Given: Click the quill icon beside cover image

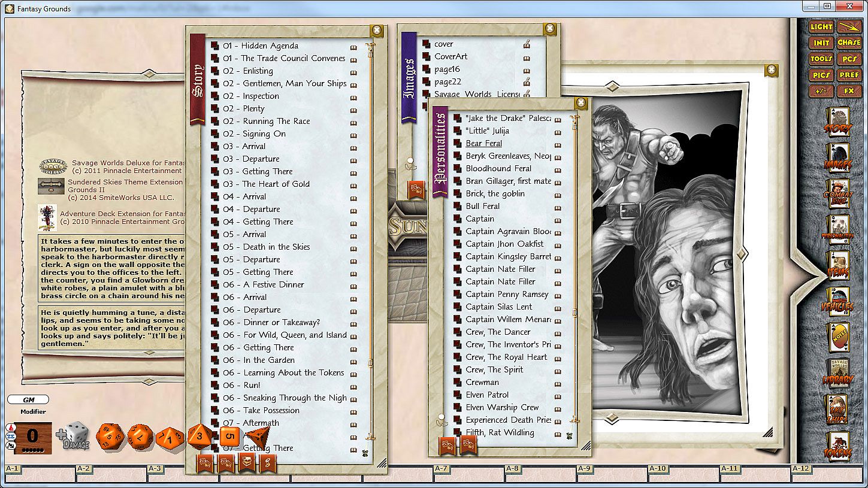Looking at the screenshot, I should pyautogui.click(x=527, y=44).
